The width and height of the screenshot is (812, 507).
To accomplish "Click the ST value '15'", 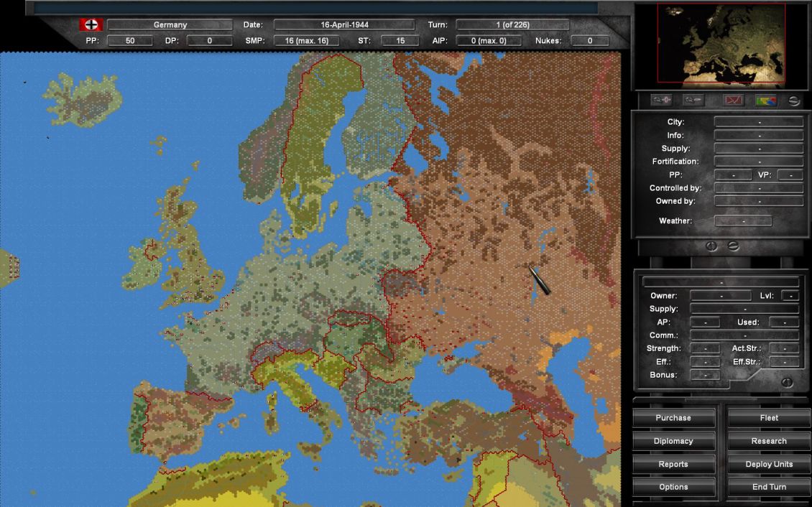I will tap(400, 40).
